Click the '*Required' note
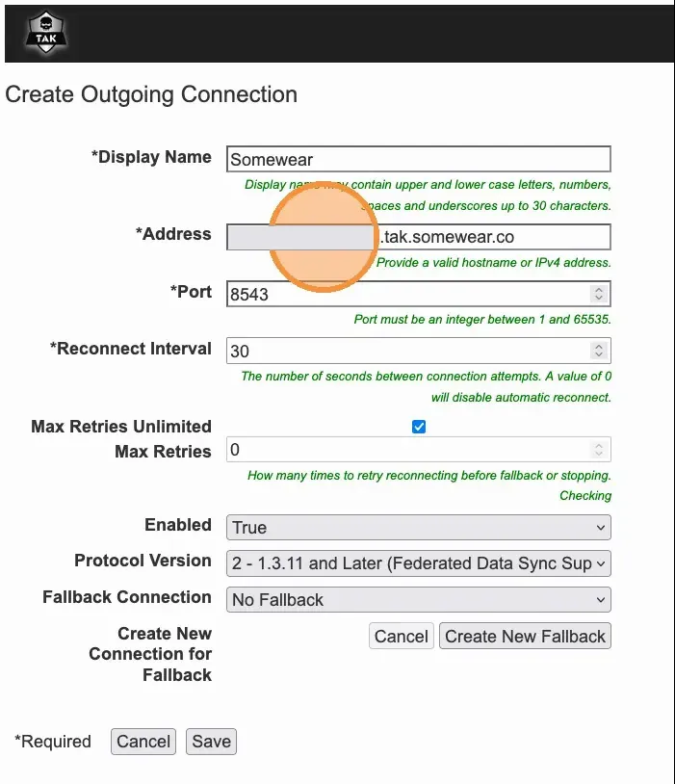The height and width of the screenshot is (784, 675). [53, 742]
